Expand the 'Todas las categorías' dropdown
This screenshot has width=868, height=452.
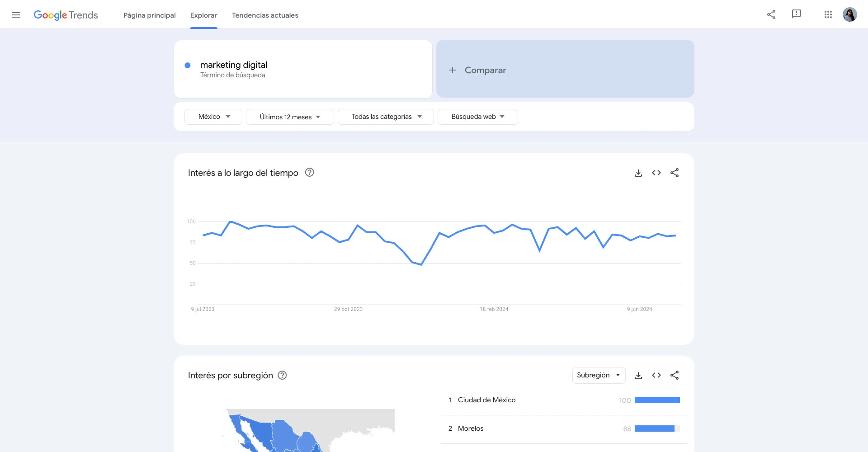[x=386, y=117]
